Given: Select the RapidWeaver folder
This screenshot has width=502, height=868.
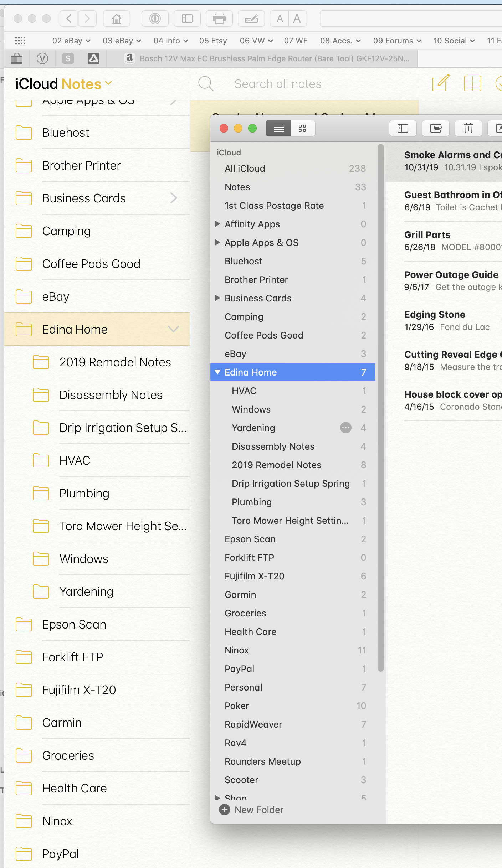Looking at the screenshot, I should pos(293,724).
